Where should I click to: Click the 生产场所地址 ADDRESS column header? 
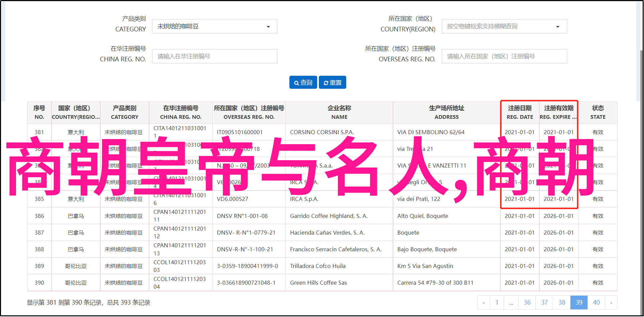(446, 112)
